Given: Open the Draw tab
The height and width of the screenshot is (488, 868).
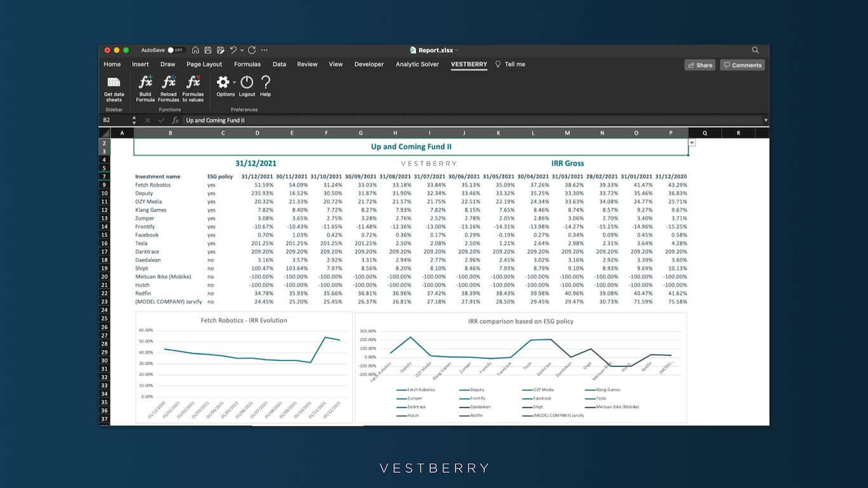Looking at the screenshot, I should click(x=168, y=64).
